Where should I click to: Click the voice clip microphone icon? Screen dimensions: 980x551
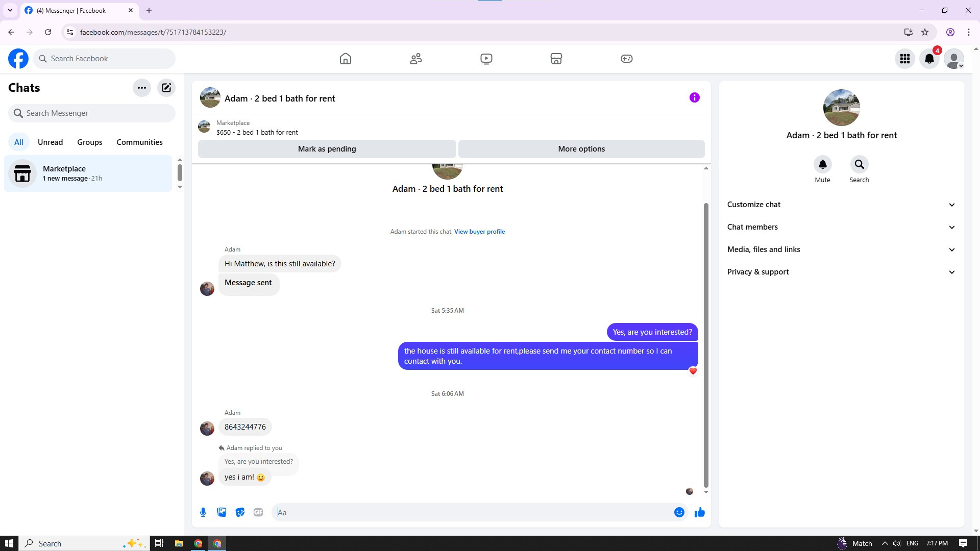(x=203, y=512)
